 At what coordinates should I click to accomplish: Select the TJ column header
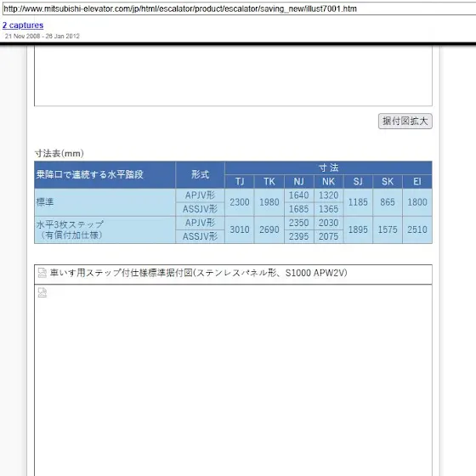240,182
